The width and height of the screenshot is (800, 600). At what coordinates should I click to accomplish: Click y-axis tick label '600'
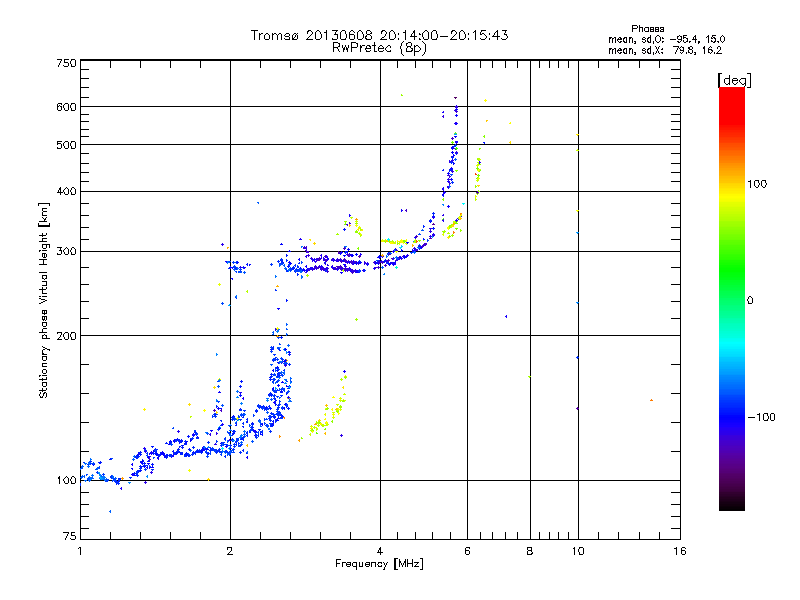pyautogui.click(x=66, y=107)
